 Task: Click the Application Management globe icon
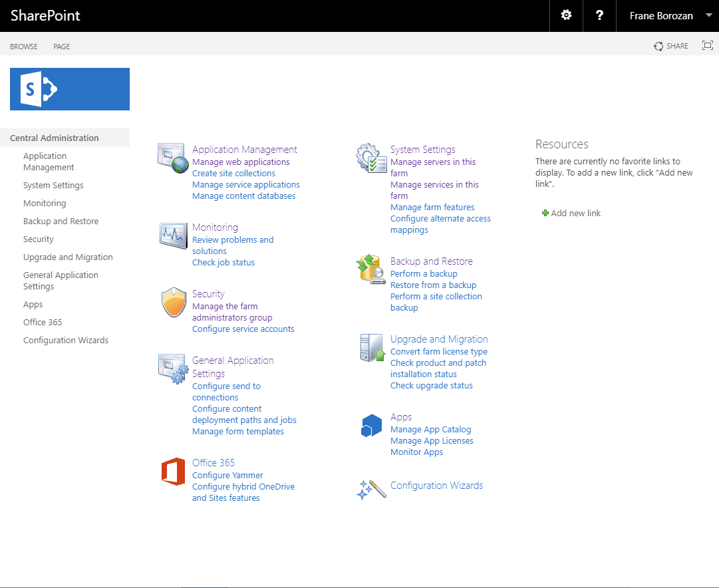[x=173, y=158]
